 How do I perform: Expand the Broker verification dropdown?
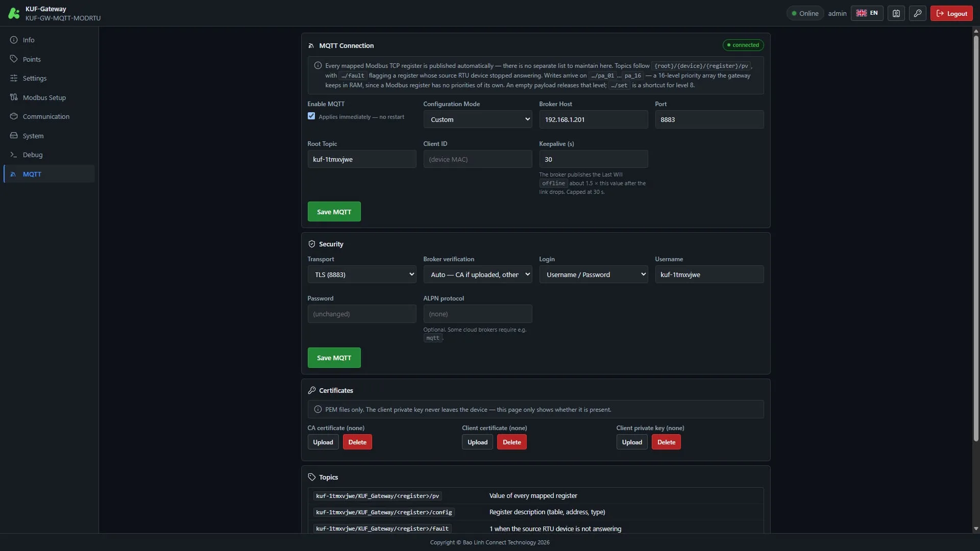click(x=478, y=274)
